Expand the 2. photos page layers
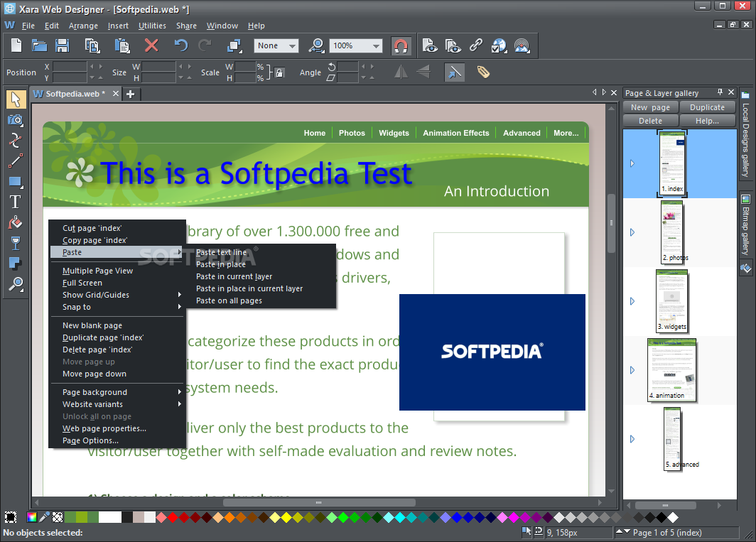 click(632, 232)
